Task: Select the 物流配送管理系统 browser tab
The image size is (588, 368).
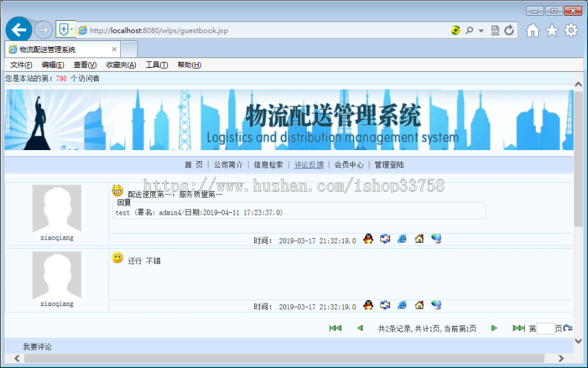Action: 62,50
